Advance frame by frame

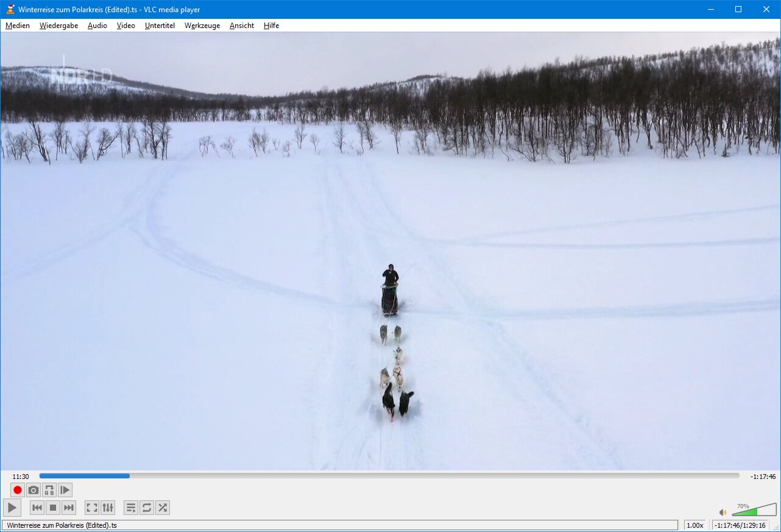click(x=65, y=490)
